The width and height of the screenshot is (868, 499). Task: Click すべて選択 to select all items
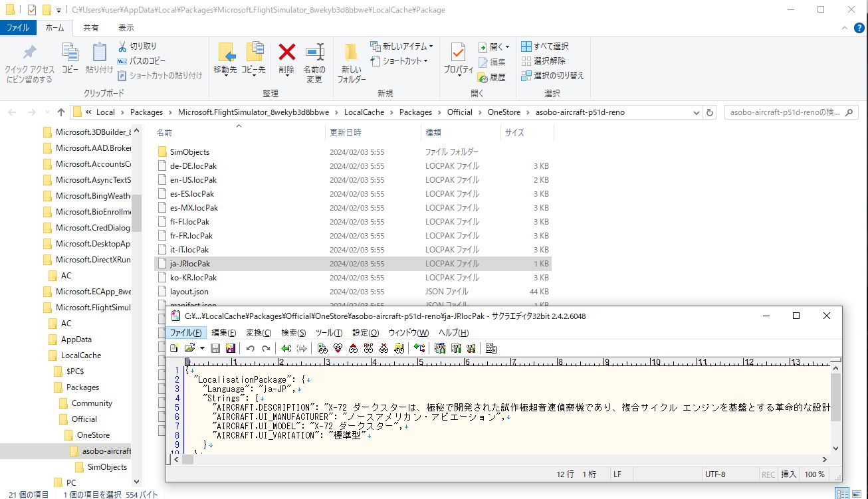tap(545, 47)
